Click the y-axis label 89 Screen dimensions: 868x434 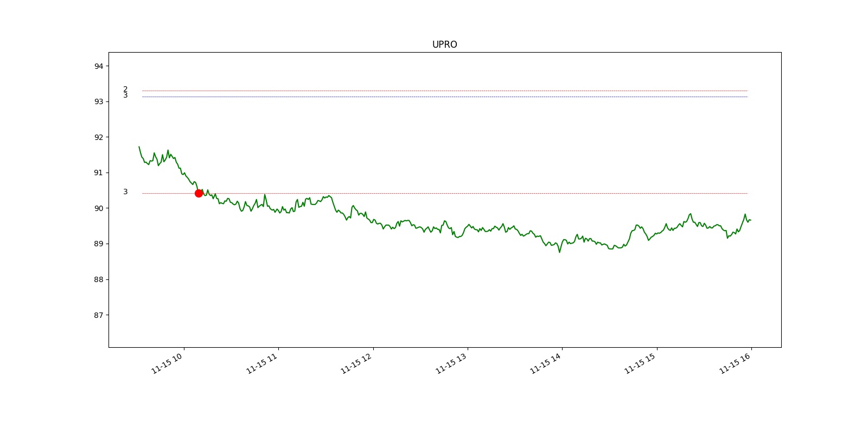[99, 244]
